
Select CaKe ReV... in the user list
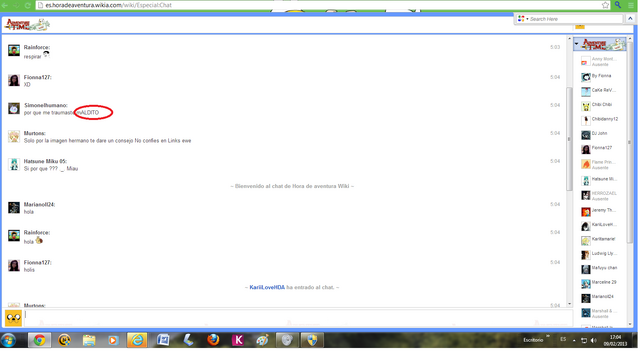coord(600,91)
